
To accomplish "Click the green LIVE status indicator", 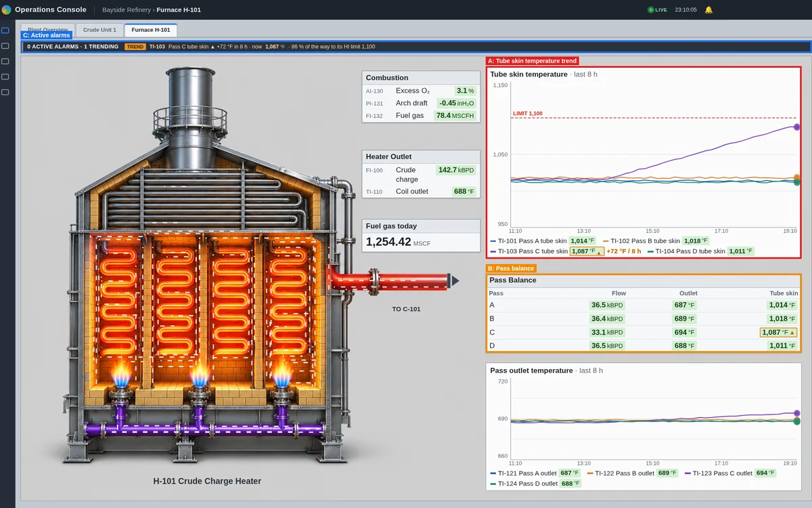I will tap(657, 9).
